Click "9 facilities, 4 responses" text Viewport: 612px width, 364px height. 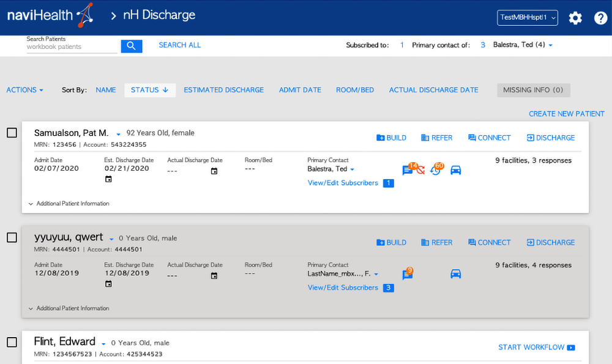tap(534, 266)
